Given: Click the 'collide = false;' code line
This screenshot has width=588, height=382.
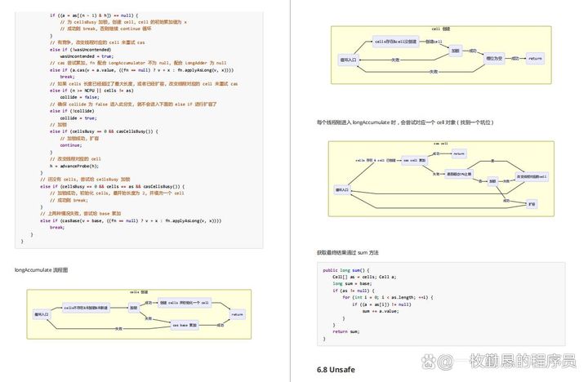Looking at the screenshot, I should click(x=79, y=97).
